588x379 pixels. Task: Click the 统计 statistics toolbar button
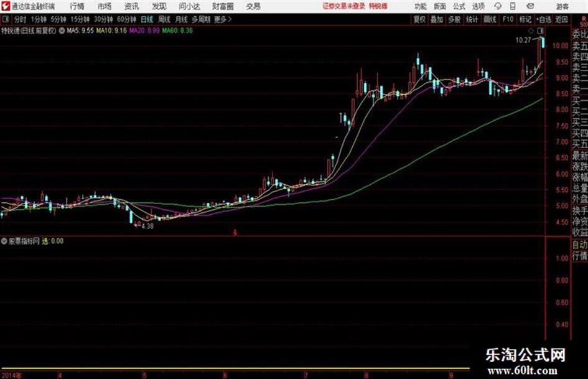(472, 19)
